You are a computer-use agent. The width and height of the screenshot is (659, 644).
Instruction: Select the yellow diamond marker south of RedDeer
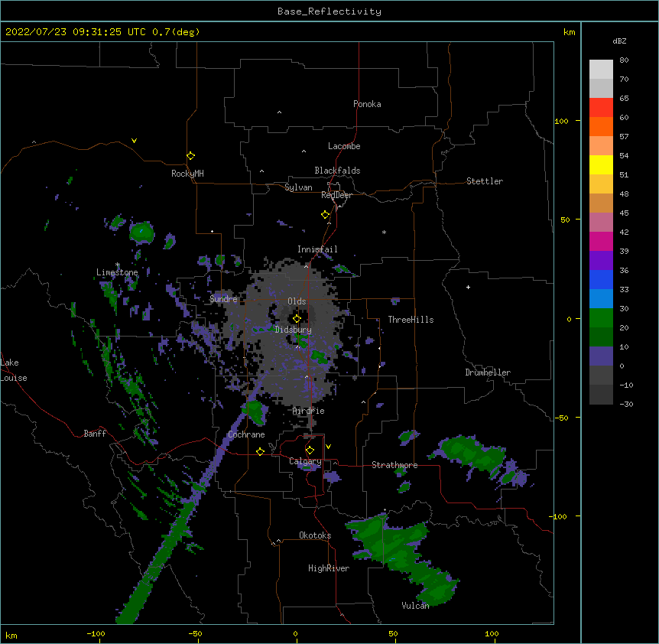pyautogui.click(x=326, y=215)
